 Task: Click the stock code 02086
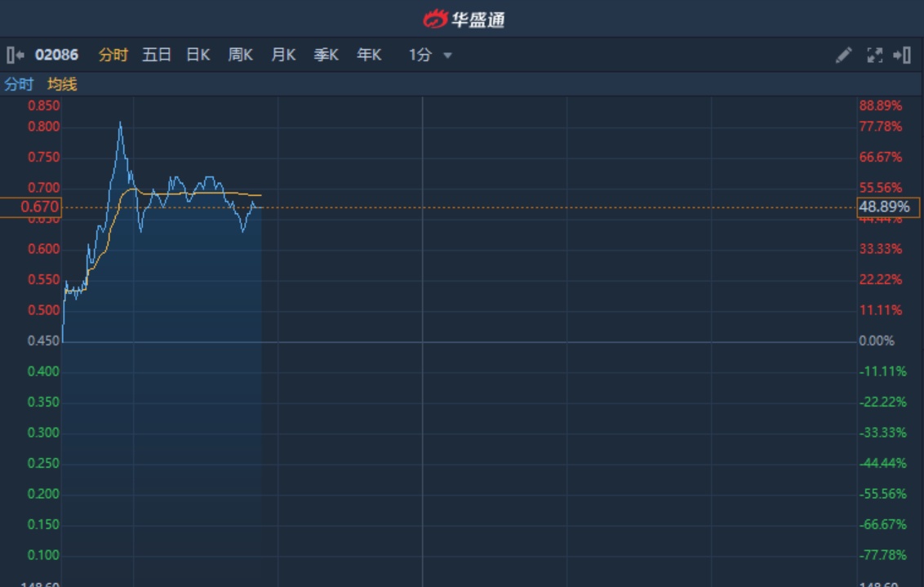(56, 56)
